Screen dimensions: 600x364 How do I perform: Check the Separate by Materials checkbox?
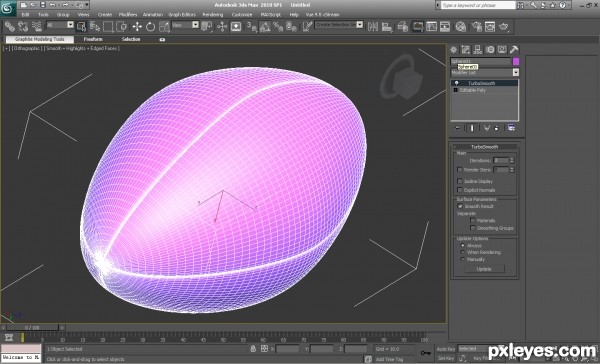(473, 220)
